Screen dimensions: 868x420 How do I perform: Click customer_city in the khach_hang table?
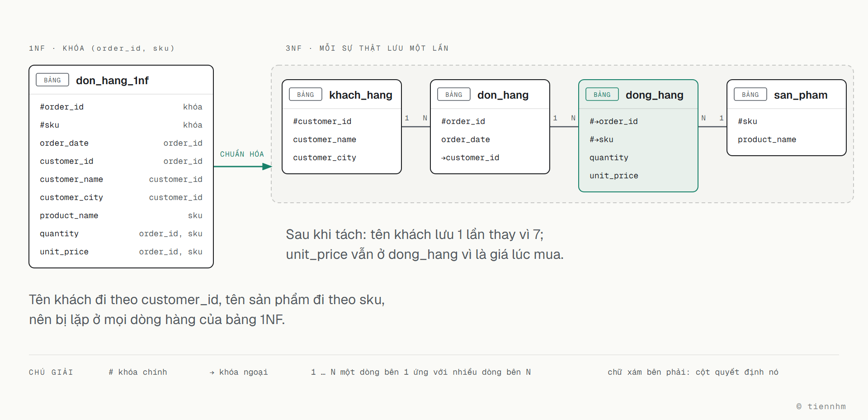(325, 157)
